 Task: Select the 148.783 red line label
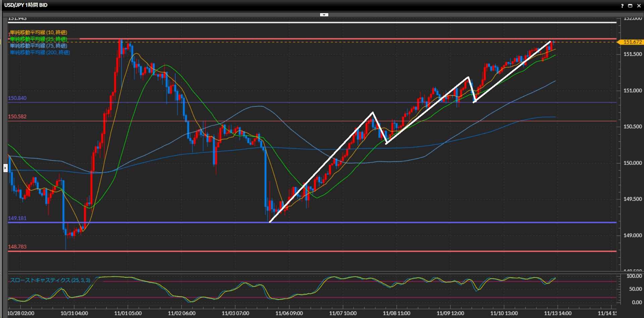click(x=17, y=247)
